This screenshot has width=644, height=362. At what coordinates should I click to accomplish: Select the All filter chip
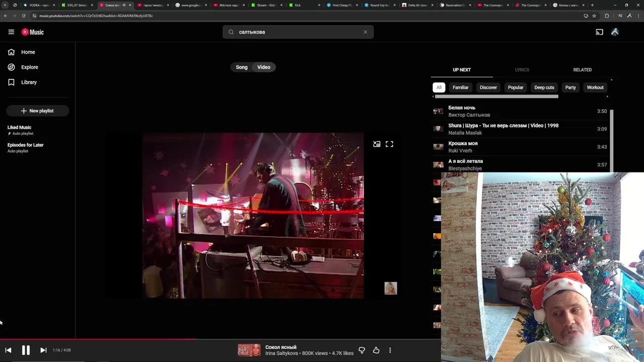(x=439, y=87)
